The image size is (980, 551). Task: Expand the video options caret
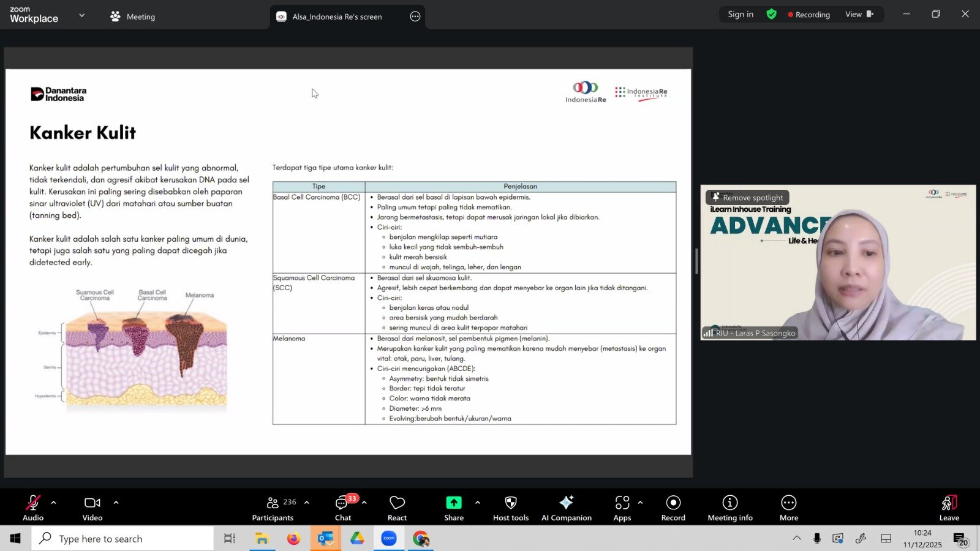(116, 503)
